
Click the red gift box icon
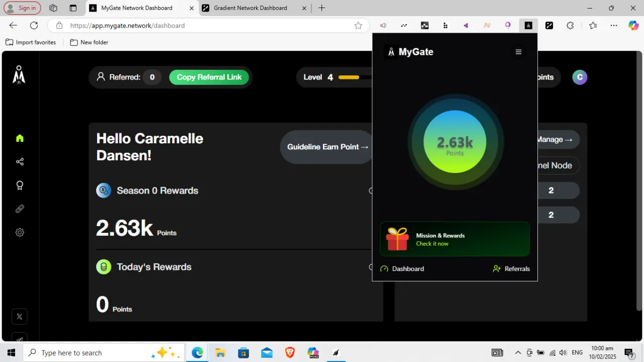tap(397, 239)
